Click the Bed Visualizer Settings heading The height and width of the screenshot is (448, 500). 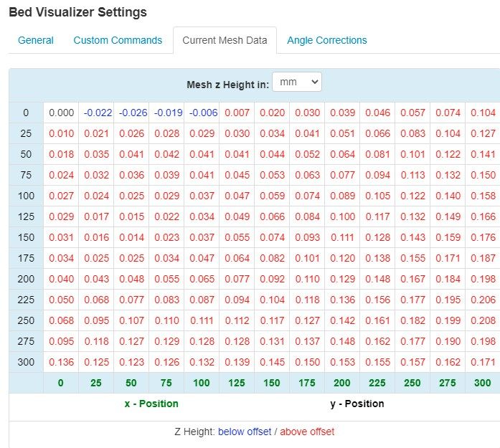pos(77,12)
